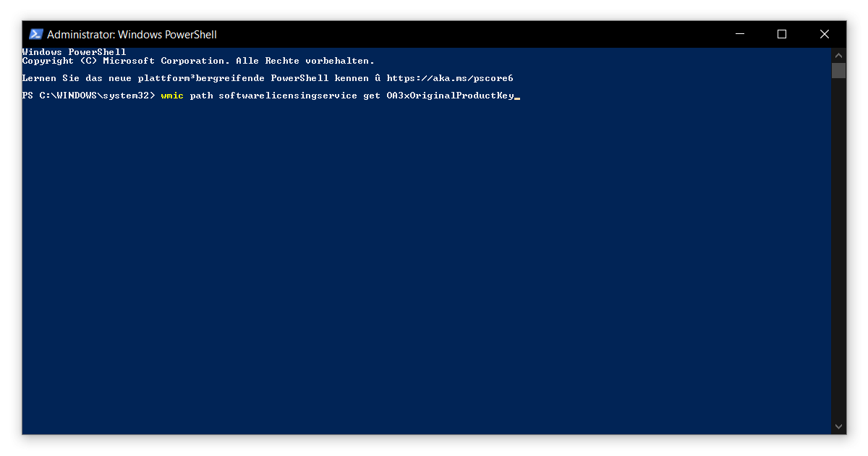Screen dimensions: 868x456
Task: Click the vertical scrollbar thumb
Action: pyautogui.click(x=838, y=70)
